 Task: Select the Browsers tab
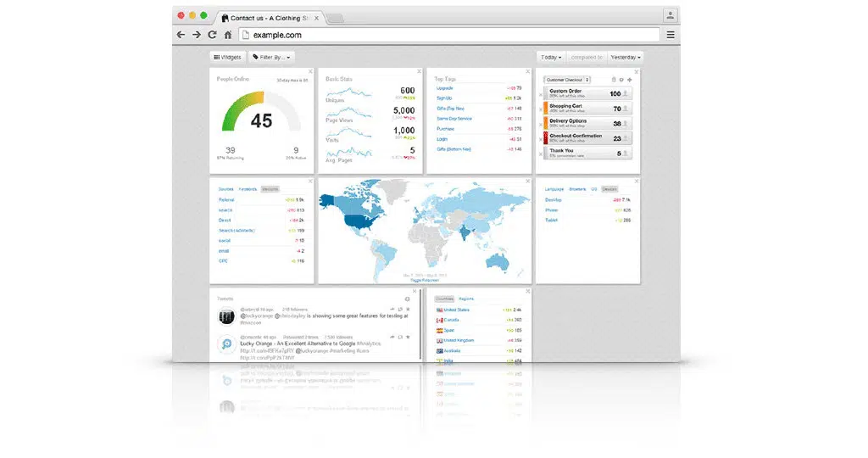[x=577, y=189]
